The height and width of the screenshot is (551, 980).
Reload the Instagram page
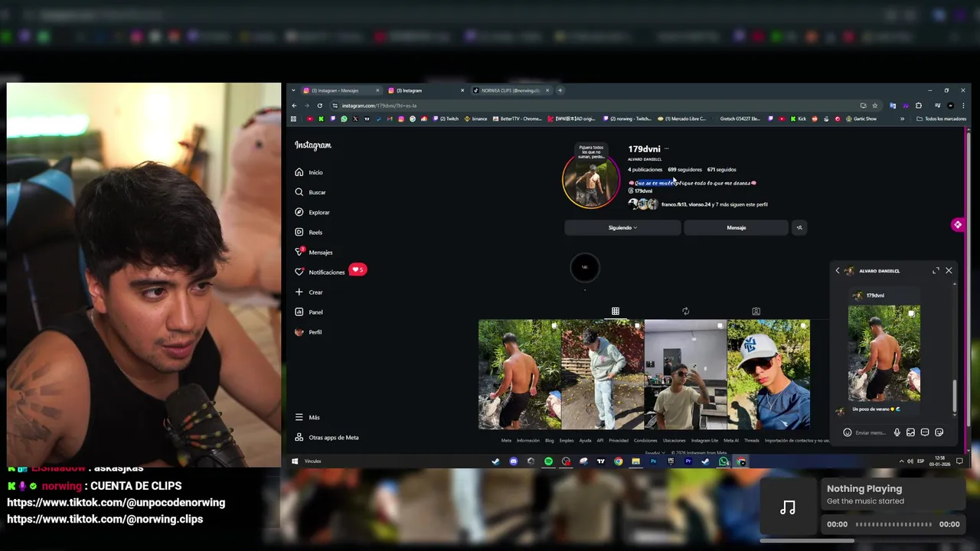[320, 106]
